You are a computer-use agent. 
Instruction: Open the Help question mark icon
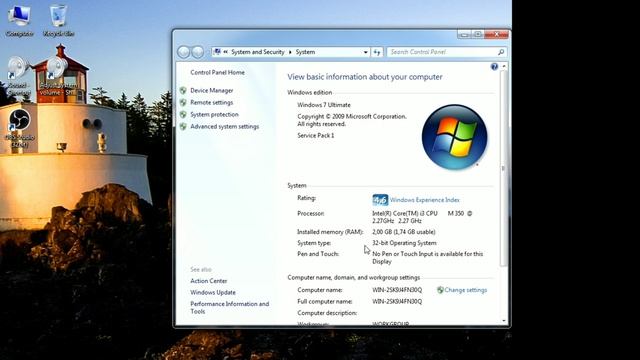(494, 67)
